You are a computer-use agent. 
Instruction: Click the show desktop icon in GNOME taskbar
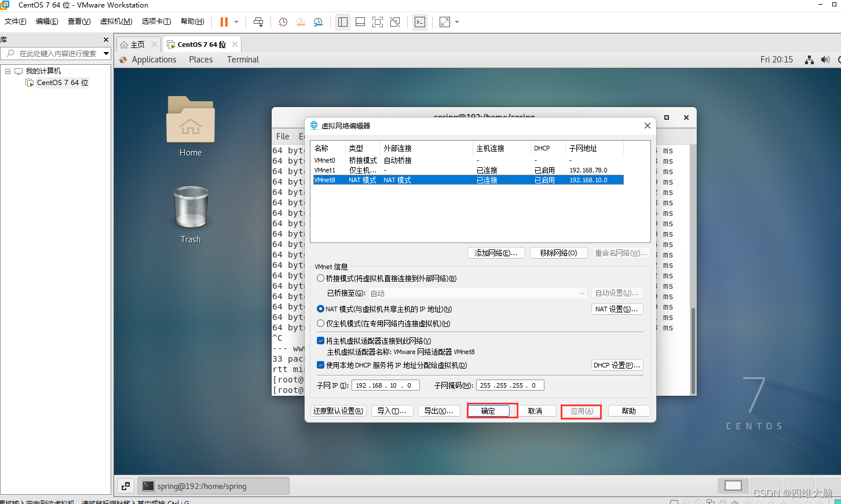click(x=126, y=486)
